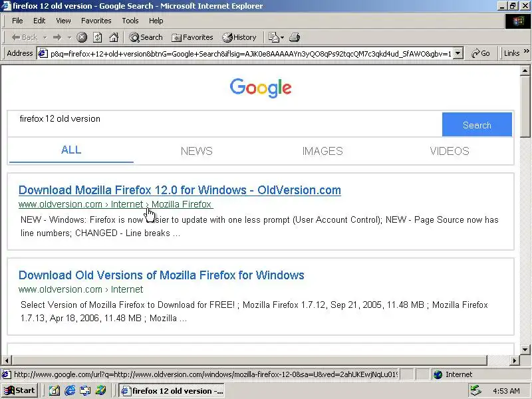The width and height of the screenshot is (532, 399).
Task: Click the 4:53 AM system clock
Action: pos(506,391)
